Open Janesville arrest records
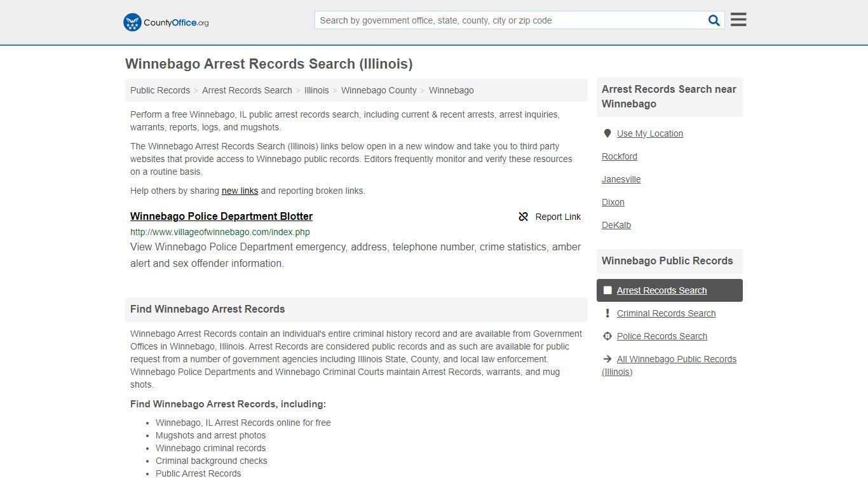Viewport: 868px width, 488px height. click(x=621, y=179)
